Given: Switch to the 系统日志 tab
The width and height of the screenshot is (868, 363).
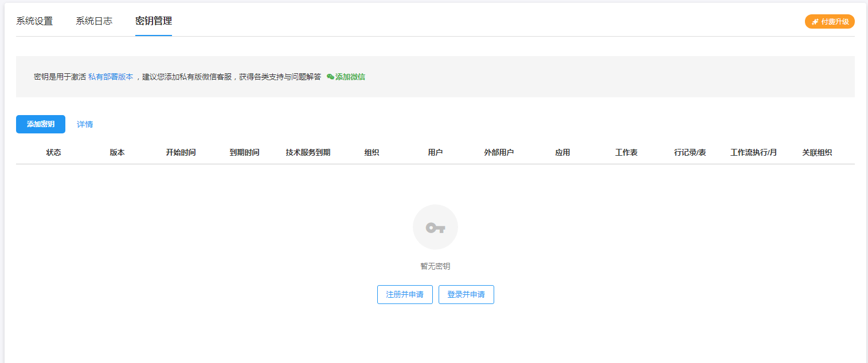Looking at the screenshot, I should point(94,21).
